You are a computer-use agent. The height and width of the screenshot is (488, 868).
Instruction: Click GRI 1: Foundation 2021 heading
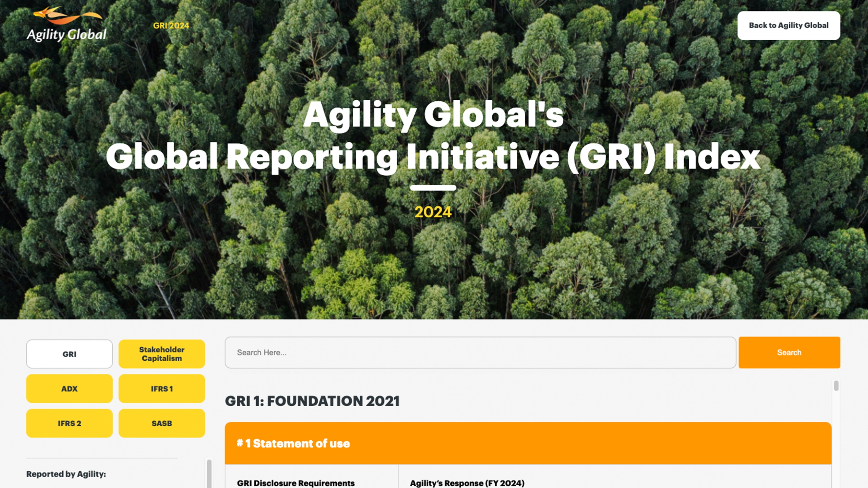tap(312, 401)
